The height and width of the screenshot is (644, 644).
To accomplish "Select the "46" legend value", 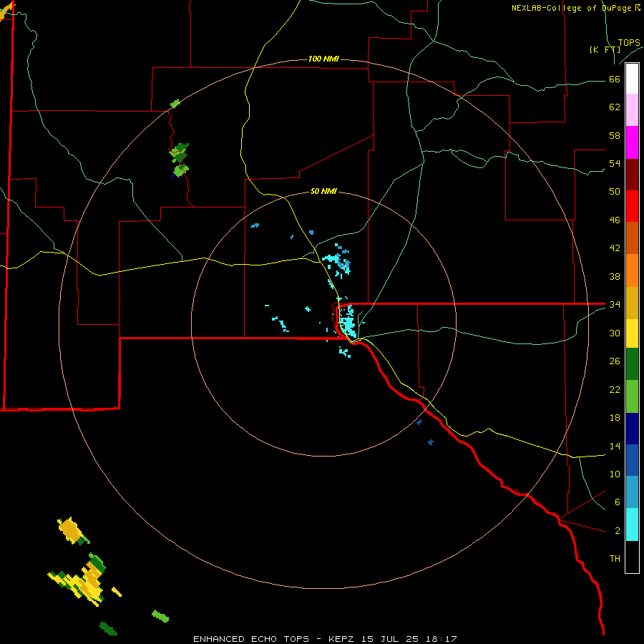I will 615,220.
